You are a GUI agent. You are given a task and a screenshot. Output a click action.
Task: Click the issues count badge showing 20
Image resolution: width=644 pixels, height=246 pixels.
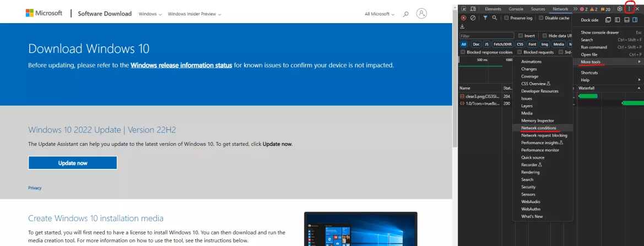605,9
